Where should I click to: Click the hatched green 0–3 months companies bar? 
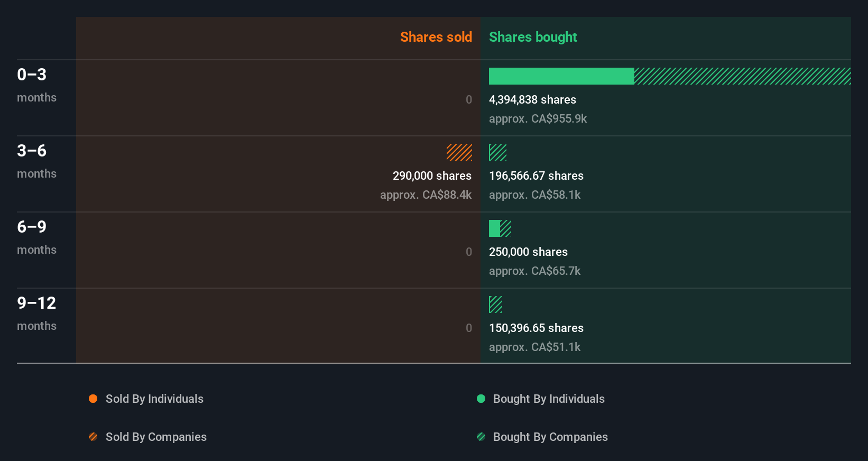(x=743, y=76)
